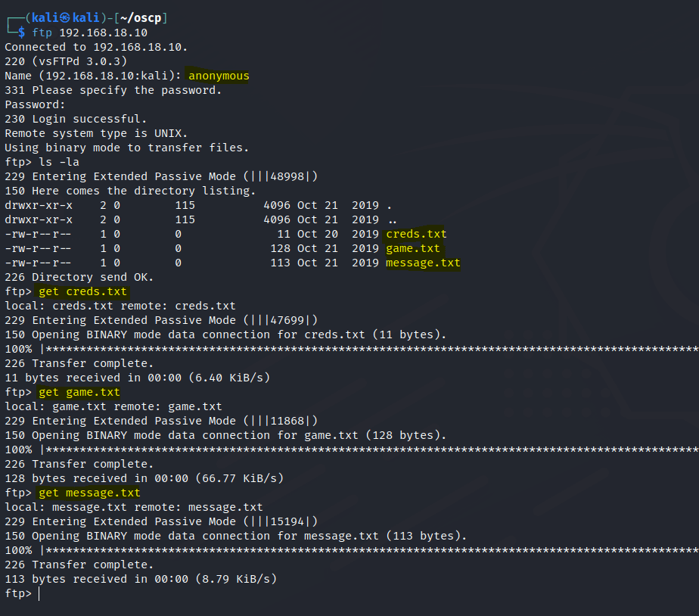Click the highlighted get message.txt command
699x616 pixels.
click(x=89, y=493)
